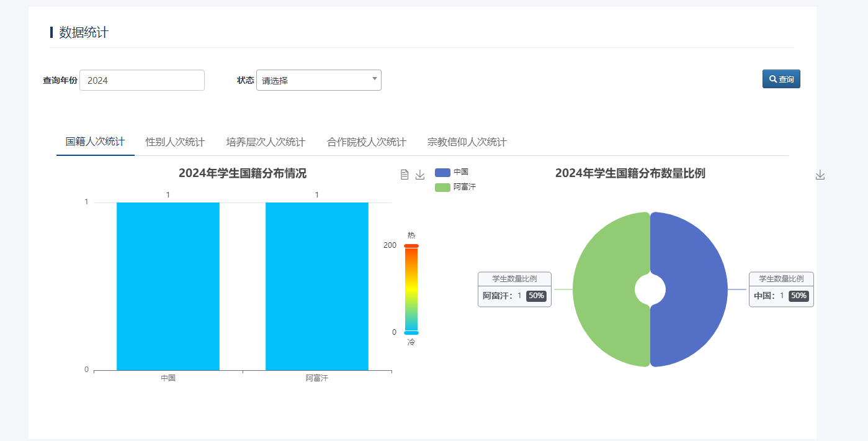
Task: Click the upper 热 handle of heat slider
Action: pyautogui.click(x=411, y=246)
